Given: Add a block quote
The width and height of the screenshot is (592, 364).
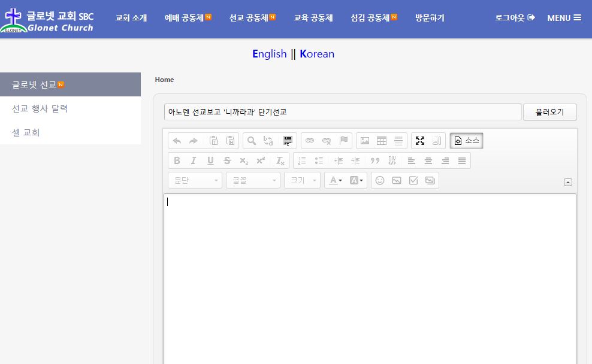Looking at the screenshot, I should (x=375, y=160).
